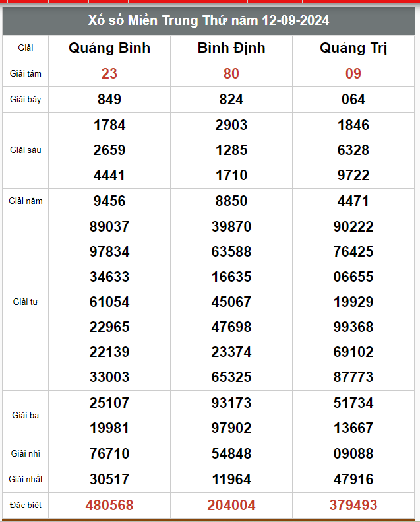Click the lottery title dated 12-09-2024

(x=209, y=21)
